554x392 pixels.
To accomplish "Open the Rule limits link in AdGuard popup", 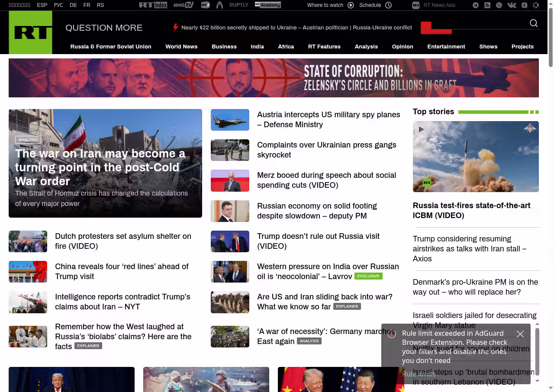I will point(419,374).
